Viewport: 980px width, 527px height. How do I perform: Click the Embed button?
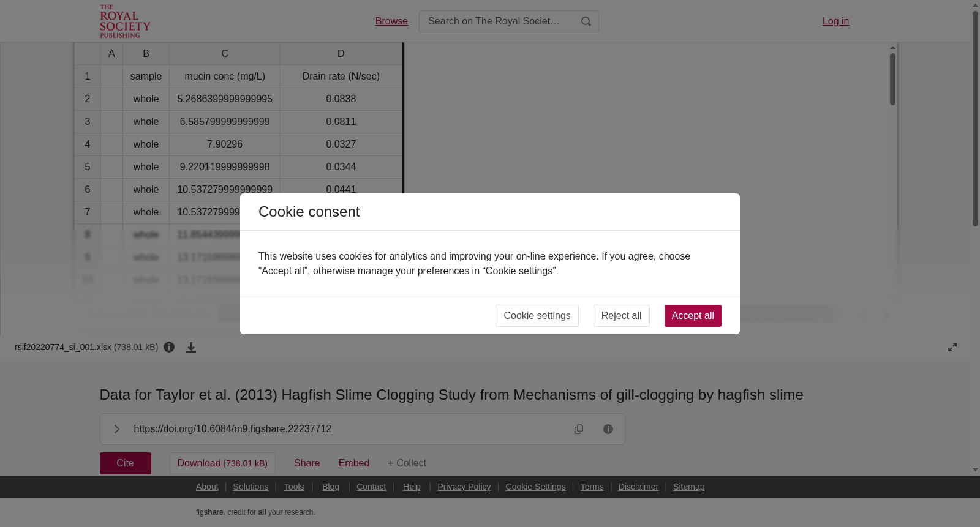(x=354, y=463)
